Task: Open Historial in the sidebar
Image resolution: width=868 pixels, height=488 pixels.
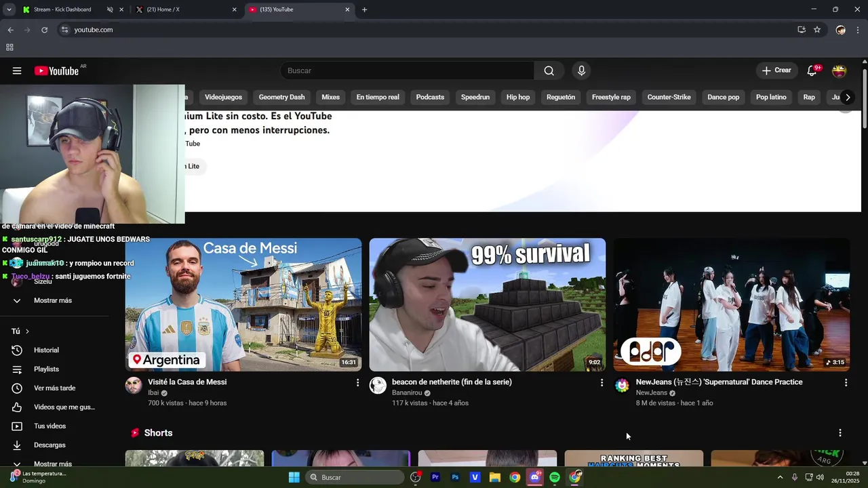Action: (46, 350)
